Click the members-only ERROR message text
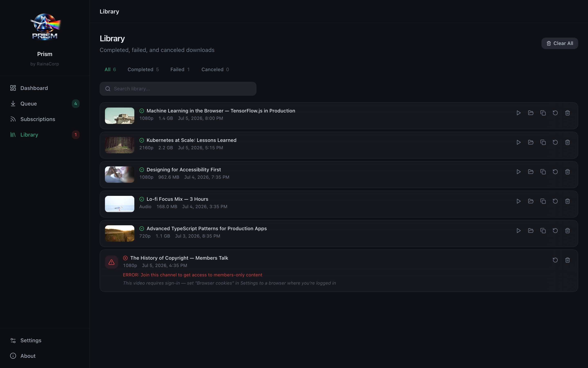Image resolution: width=588 pixels, height=368 pixels. (193, 275)
